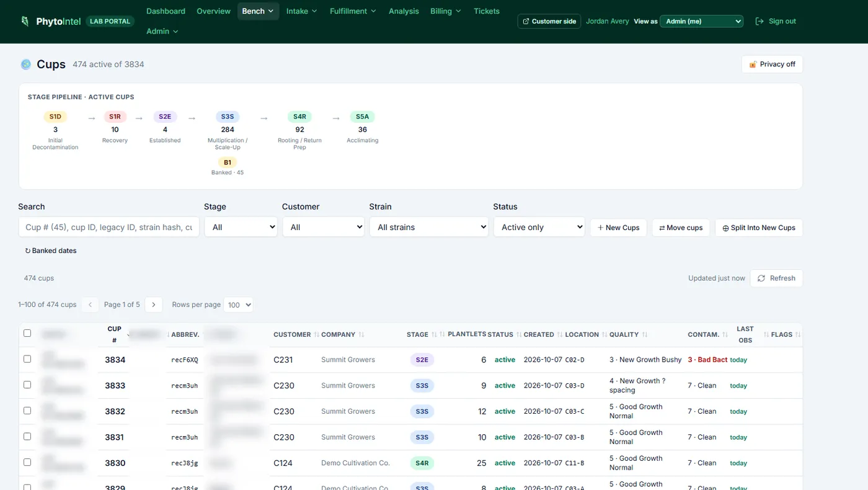Open the View as Admin dropdown

pos(701,21)
